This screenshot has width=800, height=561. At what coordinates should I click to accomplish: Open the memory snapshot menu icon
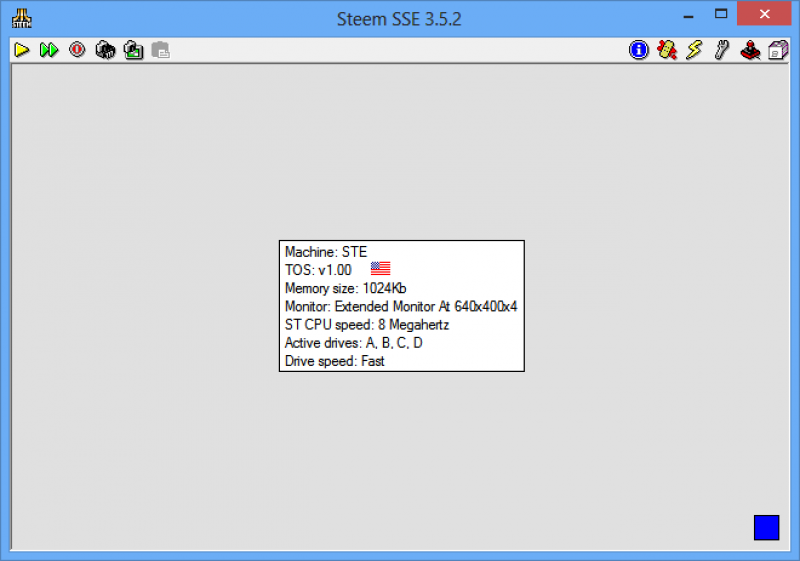tap(105, 50)
